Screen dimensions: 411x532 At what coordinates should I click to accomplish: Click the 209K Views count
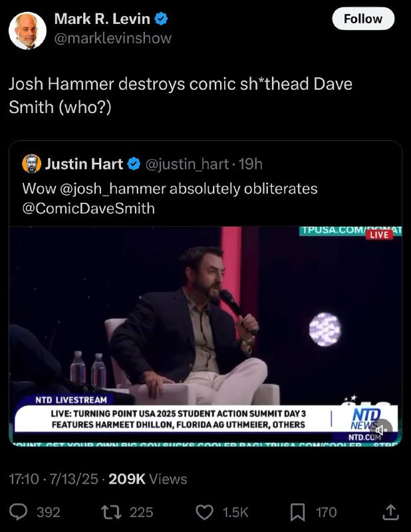(x=148, y=479)
